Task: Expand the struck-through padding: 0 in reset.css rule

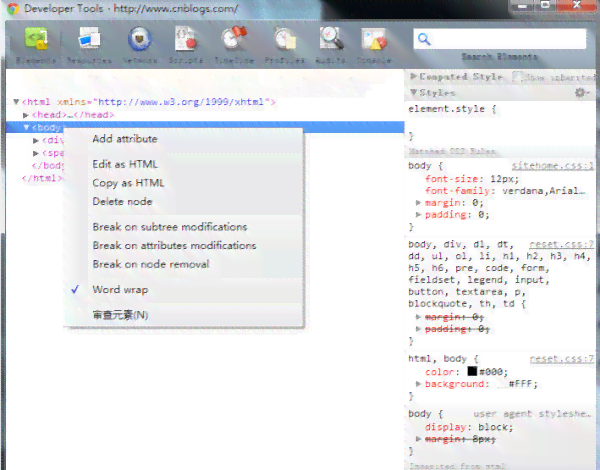Action: point(418,329)
